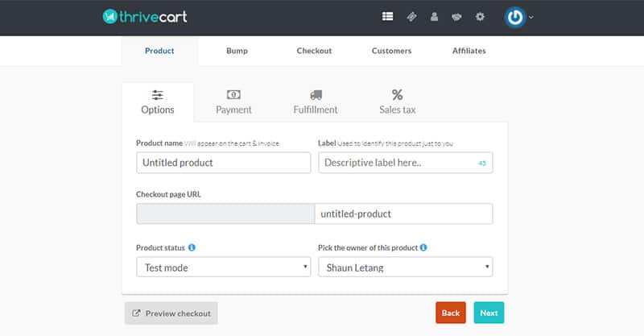This screenshot has width=644, height=336.
Task: Click the Product name input field
Action: click(x=224, y=163)
